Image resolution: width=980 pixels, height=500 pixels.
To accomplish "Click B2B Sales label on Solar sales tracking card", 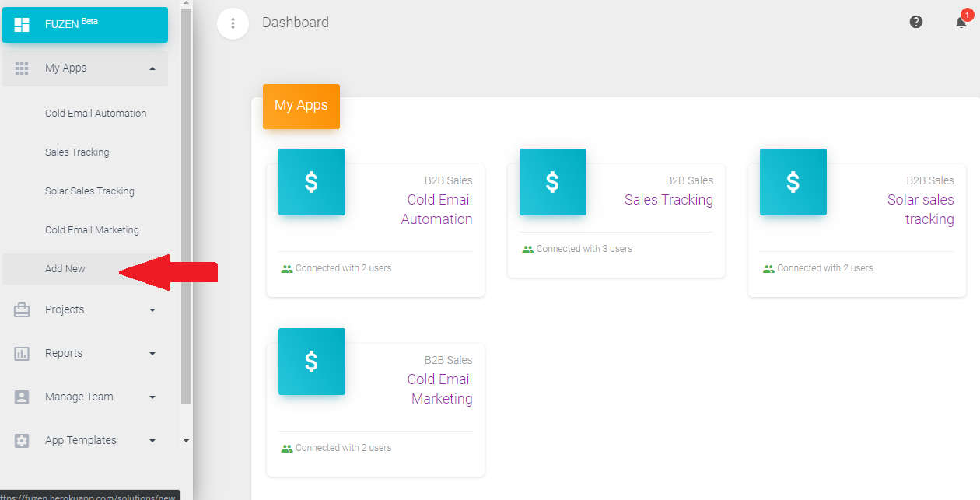I will click(x=930, y=180).
